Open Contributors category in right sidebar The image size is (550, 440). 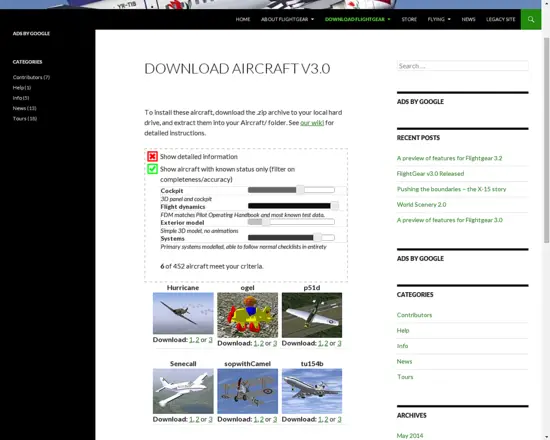pos(414,315)
